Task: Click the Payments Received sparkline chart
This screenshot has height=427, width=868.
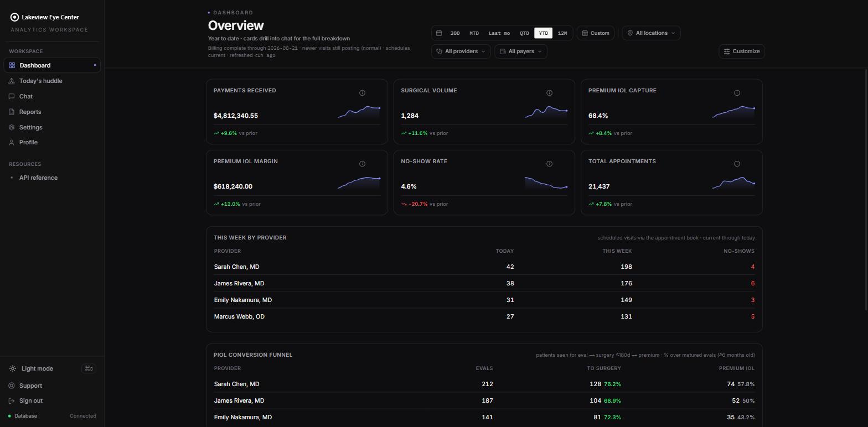Action: pyautogui.click(x=359, y=112)
